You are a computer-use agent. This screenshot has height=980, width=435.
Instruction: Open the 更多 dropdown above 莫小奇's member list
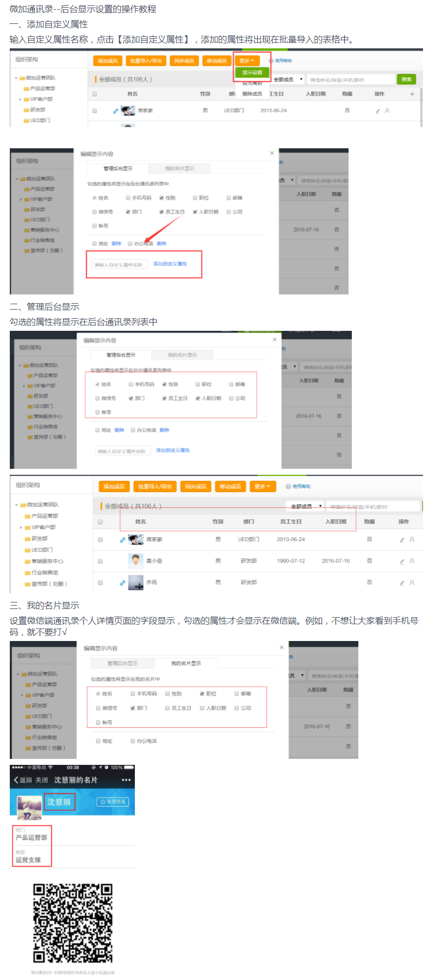(262, 486)
